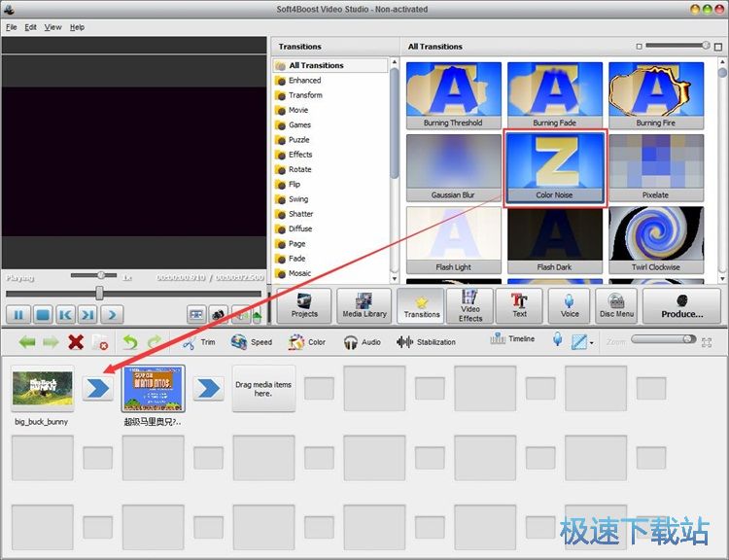Select the big_buck_bunny clip in storyboard

43,389
